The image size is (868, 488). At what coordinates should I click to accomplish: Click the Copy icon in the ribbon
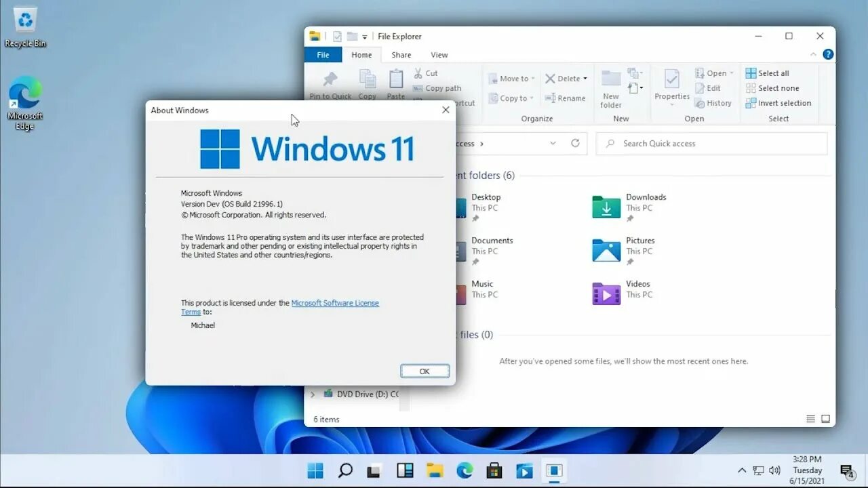click(368, 79)
